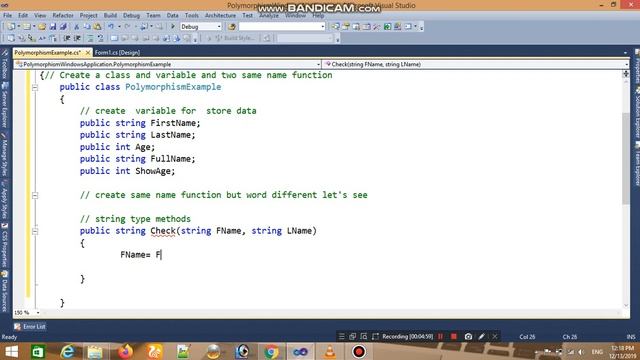This screenshot has height=360, width=640.
Task: Click the New Project toolbar icon
Action: tap(11, 27)
